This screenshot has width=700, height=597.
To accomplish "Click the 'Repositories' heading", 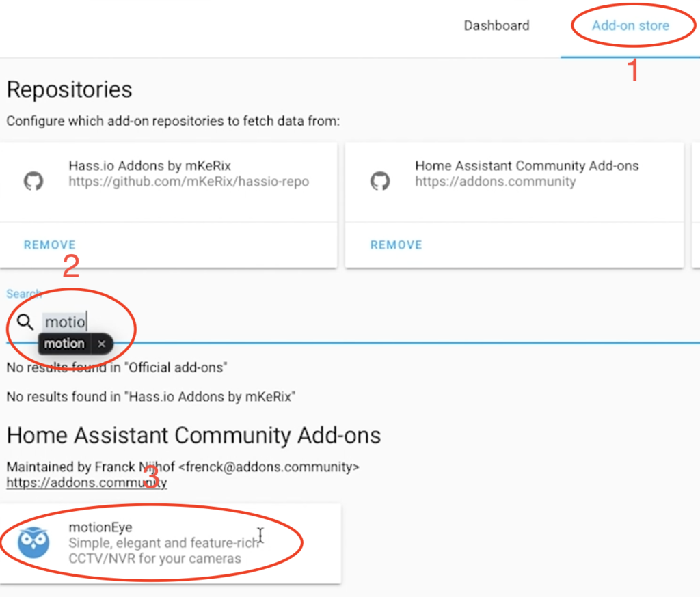I will (69, 89).
